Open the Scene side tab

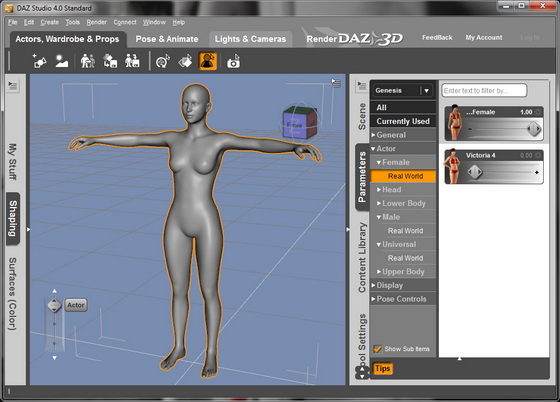tap(362, 116)
